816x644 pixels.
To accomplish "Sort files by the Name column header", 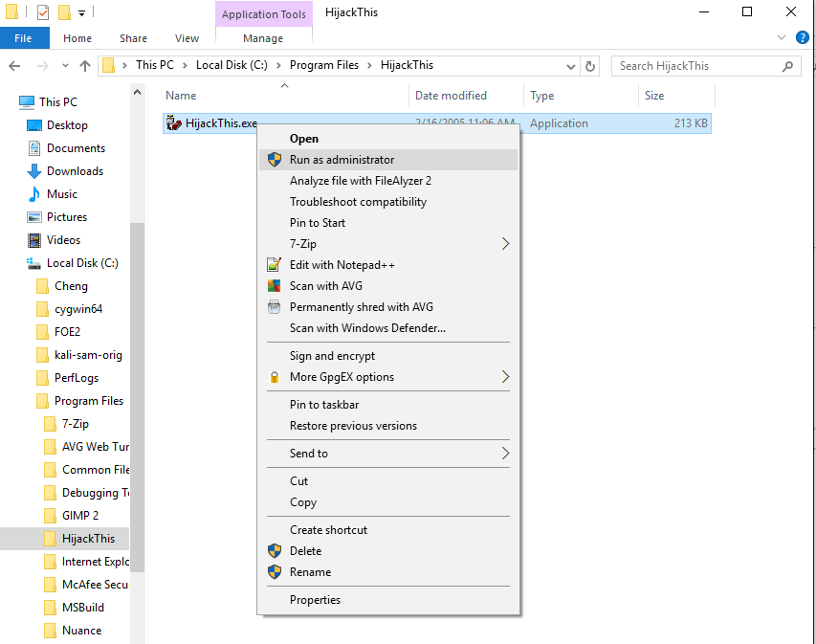I will click(x=181, y=96).
